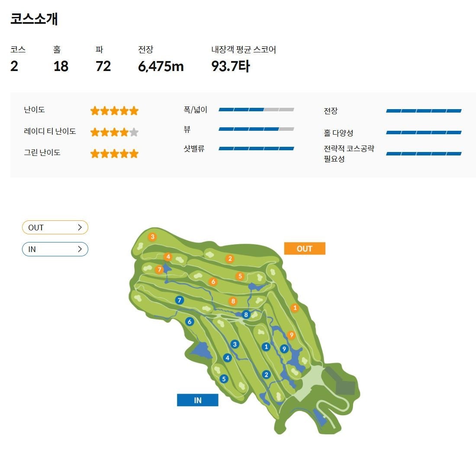This screenshot has height=459, width=476.
Task: Click the gray fifth star in 레이디 티 난이도
Action: point(135,132)
